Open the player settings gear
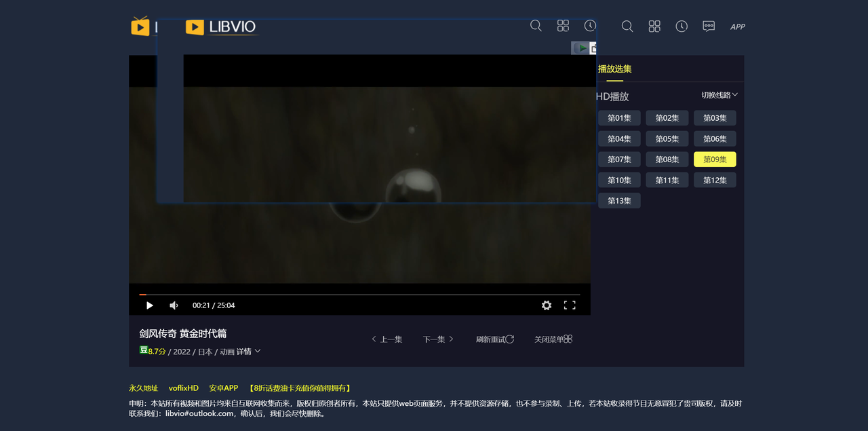 pos(547,305)
